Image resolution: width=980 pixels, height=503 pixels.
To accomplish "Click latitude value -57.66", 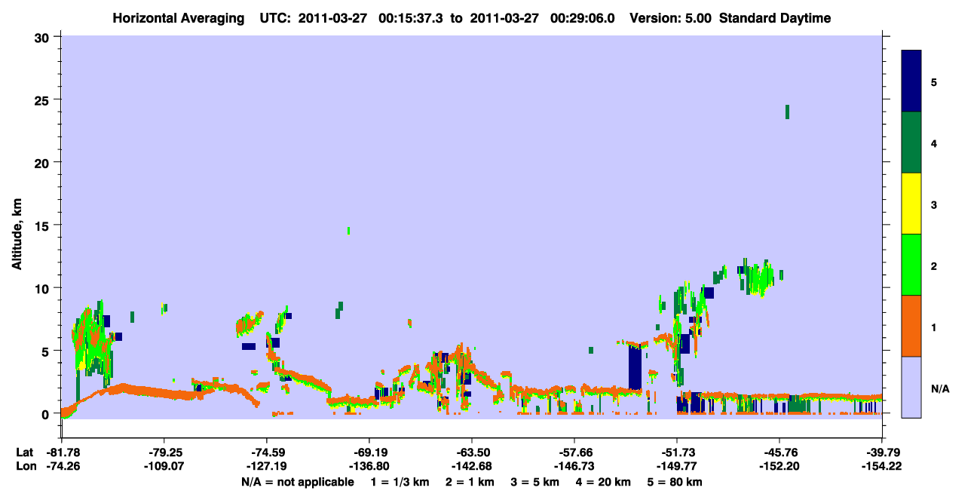I will (x=574, y=452).
